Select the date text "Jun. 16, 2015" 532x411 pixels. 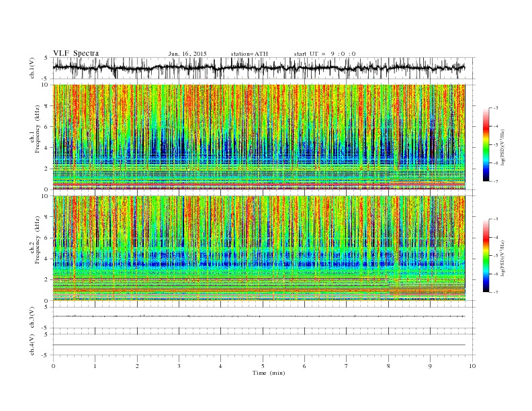tap(187, 54)
